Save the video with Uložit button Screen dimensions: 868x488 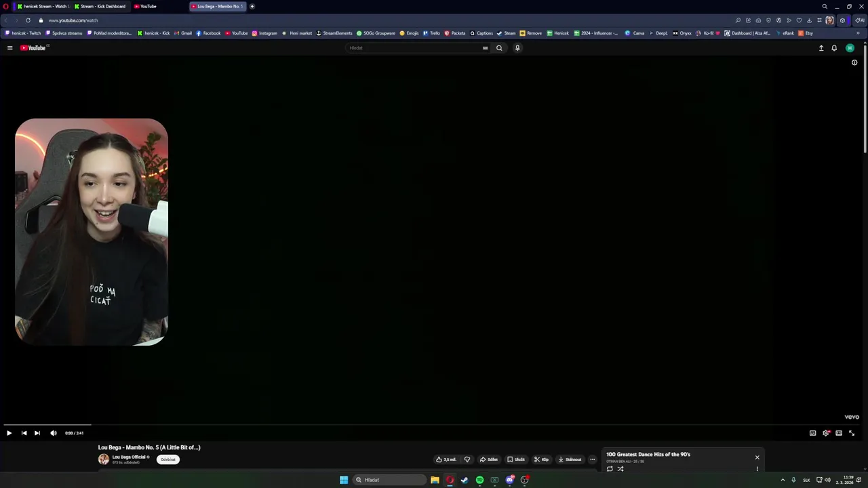516,460
